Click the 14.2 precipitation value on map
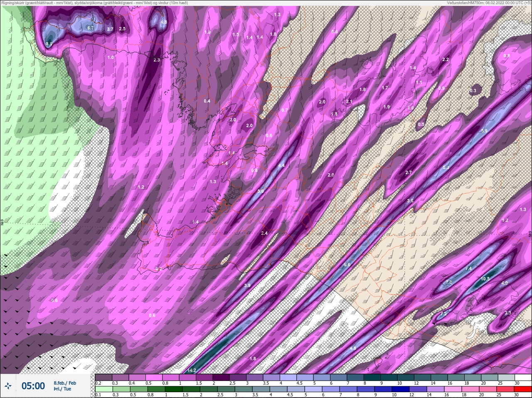 pos(192,370)
